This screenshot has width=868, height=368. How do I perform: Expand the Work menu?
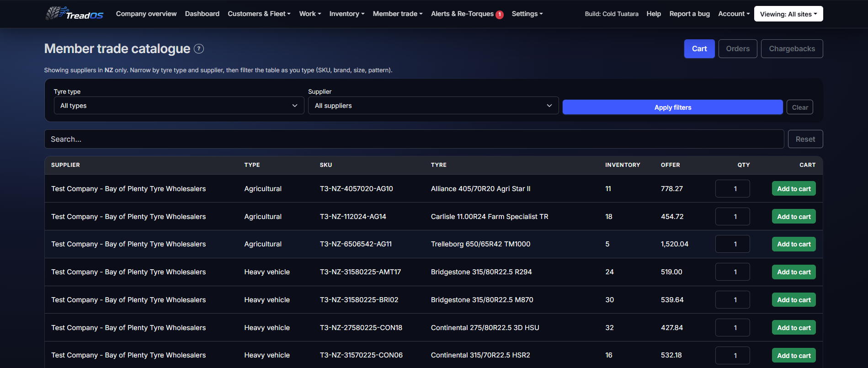point(310,14)
